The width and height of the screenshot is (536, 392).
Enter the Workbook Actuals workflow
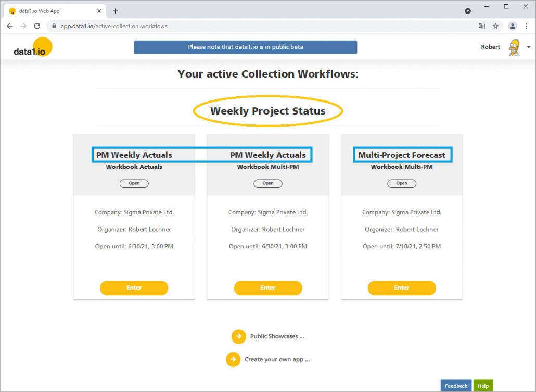click(x=134, y=288)
